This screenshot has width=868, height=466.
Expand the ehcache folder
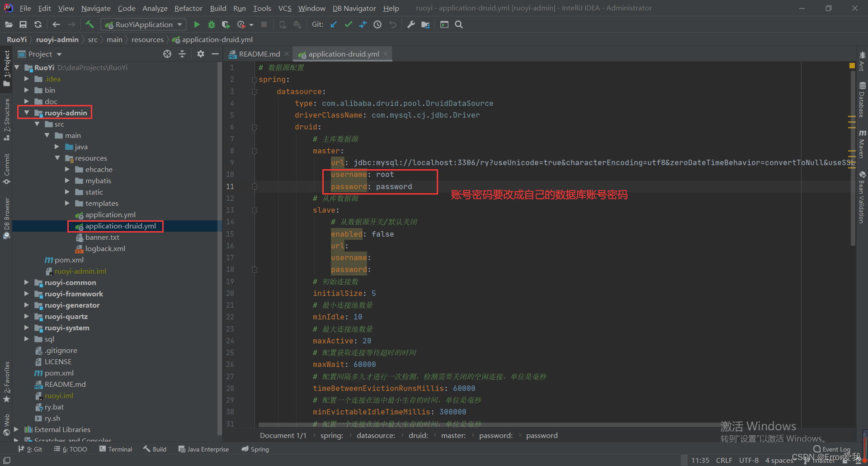click(67, 169)
